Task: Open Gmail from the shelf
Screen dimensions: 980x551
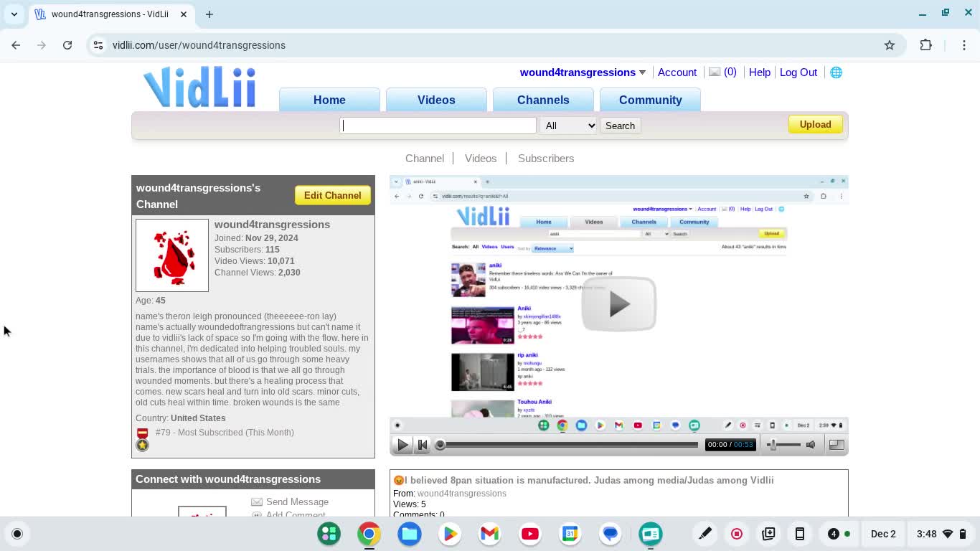Action: [489, 534]
